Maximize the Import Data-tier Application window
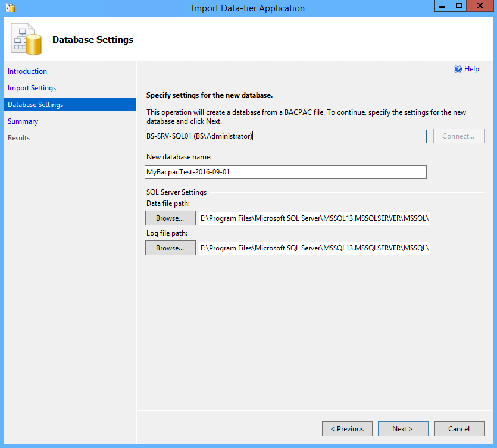 [x=459, y=6]
